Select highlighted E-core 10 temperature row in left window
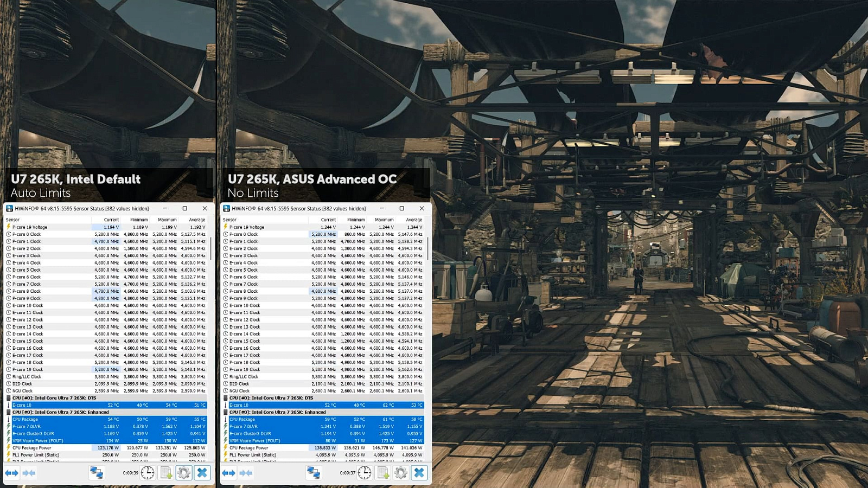868x488 pixels. pyautogui.click(x=106, y=405)
